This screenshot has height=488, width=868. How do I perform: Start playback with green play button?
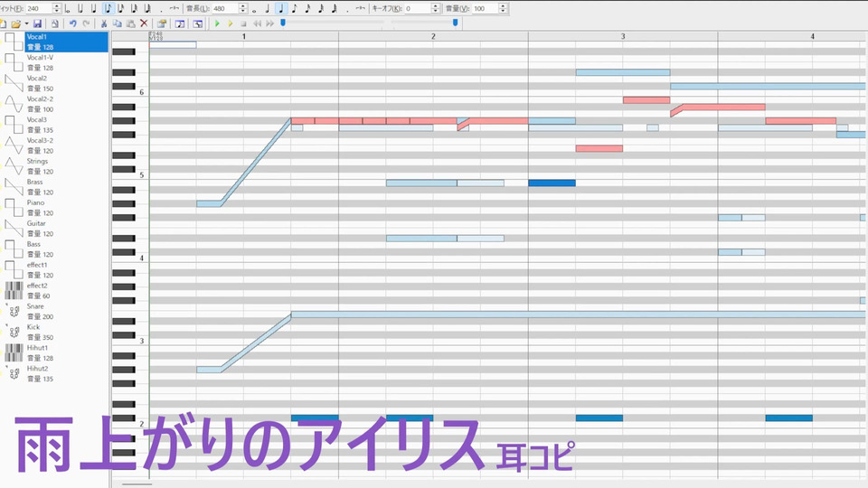point(217,23)
